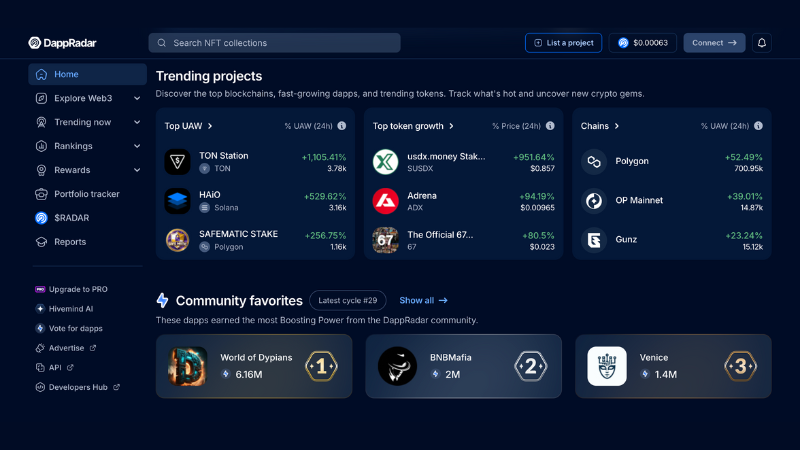Expand the Rankings menu chevron
Screen dimensions: 800x450
click(x=137, y=146)
